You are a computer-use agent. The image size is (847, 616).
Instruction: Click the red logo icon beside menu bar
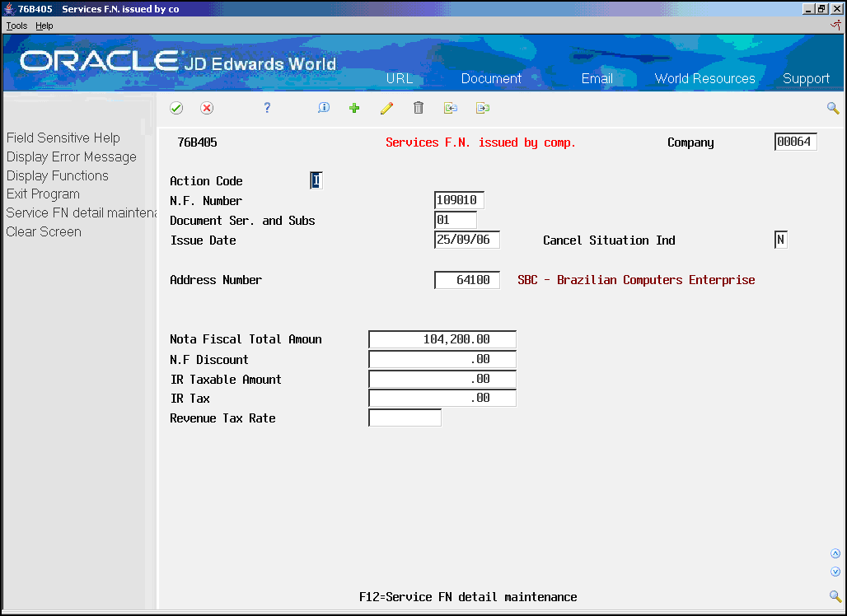click(836, 26)
